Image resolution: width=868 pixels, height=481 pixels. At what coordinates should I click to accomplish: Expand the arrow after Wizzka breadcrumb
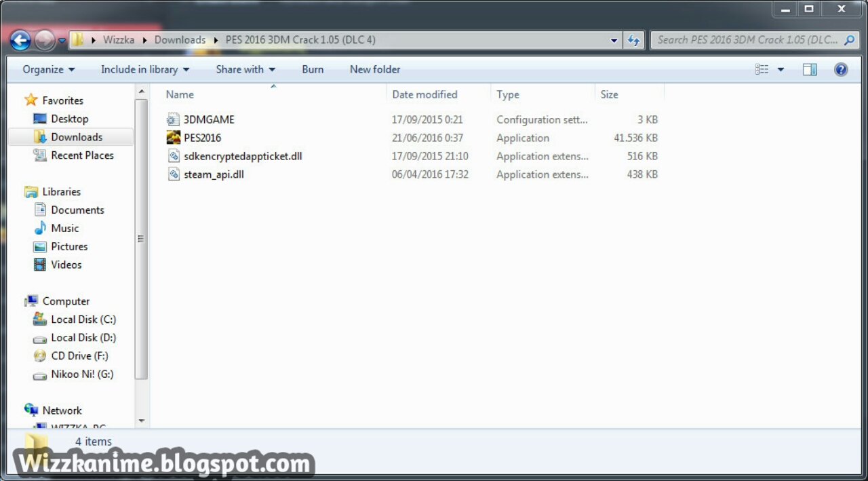145,40
